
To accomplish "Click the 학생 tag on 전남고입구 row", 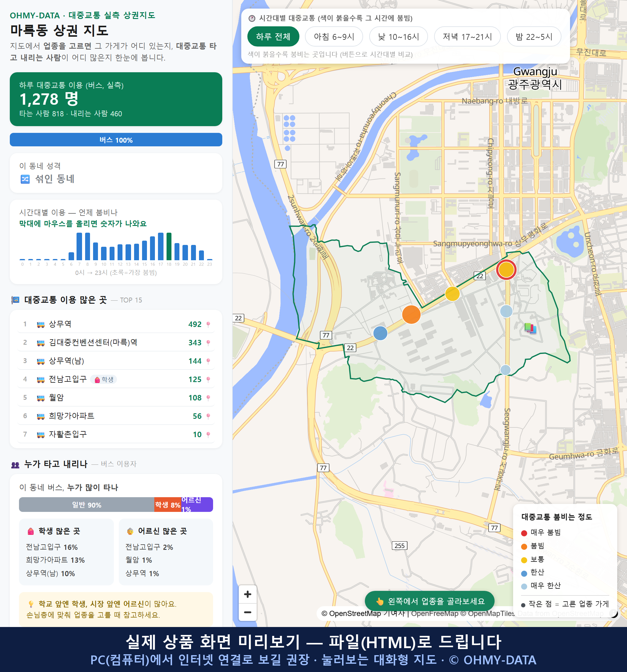I will pyautogui.click(x=104, y=380).
